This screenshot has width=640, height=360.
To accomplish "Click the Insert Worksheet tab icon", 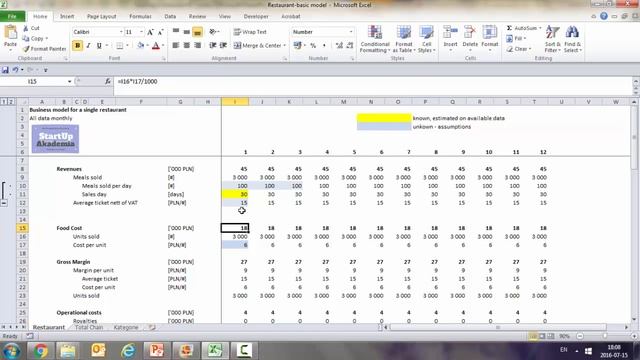I will pyautogui.click(x=151, y=327).
